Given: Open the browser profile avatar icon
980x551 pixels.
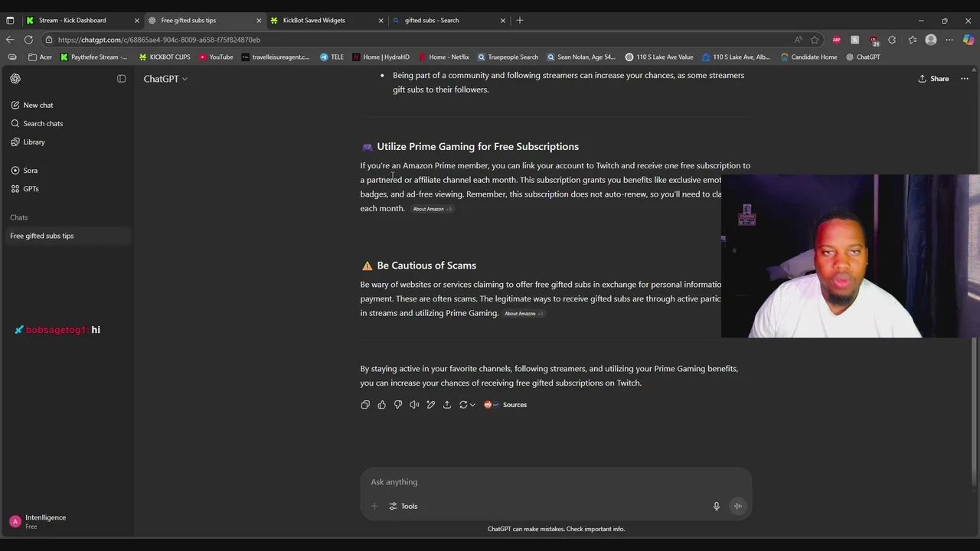Looking at the screenshot, I should (931, 40).
